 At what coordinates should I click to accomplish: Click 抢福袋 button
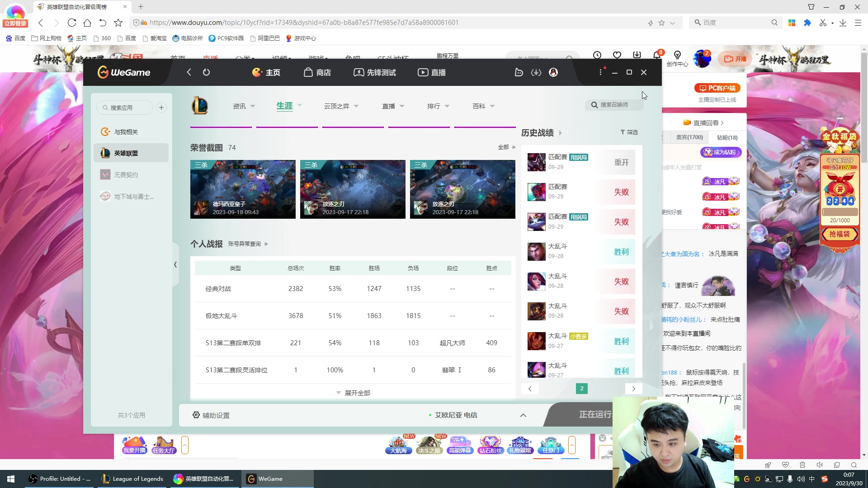pyautogui.click(x=840, y=234)
